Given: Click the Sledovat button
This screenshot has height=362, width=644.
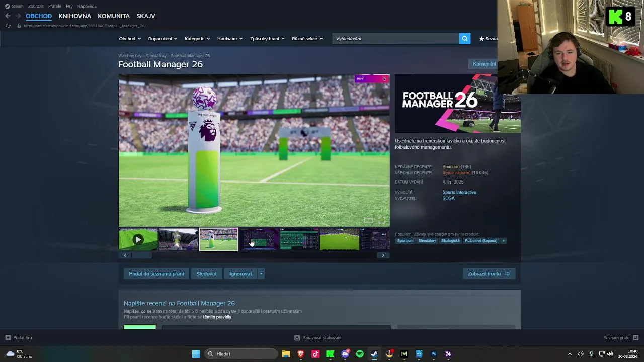Looking at the screenshot, I should tap(207, 274).
